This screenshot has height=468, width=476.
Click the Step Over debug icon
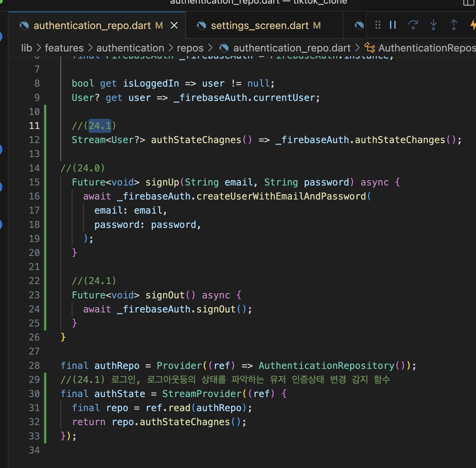click(x=413, y=25)
